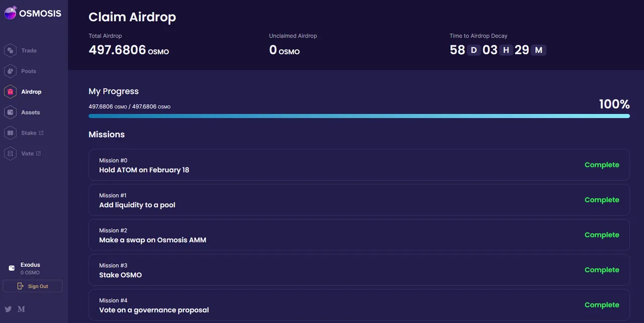Click the Stake hexagon icon in sidebar

point(10,133)
